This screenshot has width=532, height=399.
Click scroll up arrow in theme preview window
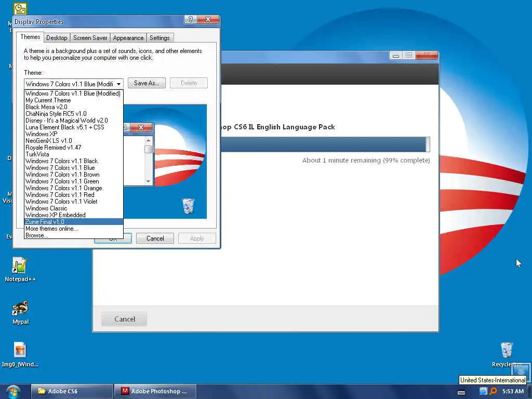coord(148,140)
